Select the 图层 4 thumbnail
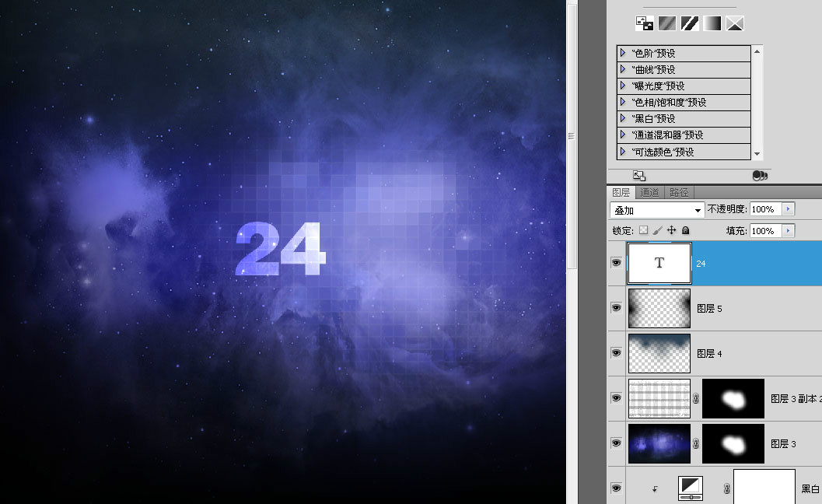 (659, 353)
